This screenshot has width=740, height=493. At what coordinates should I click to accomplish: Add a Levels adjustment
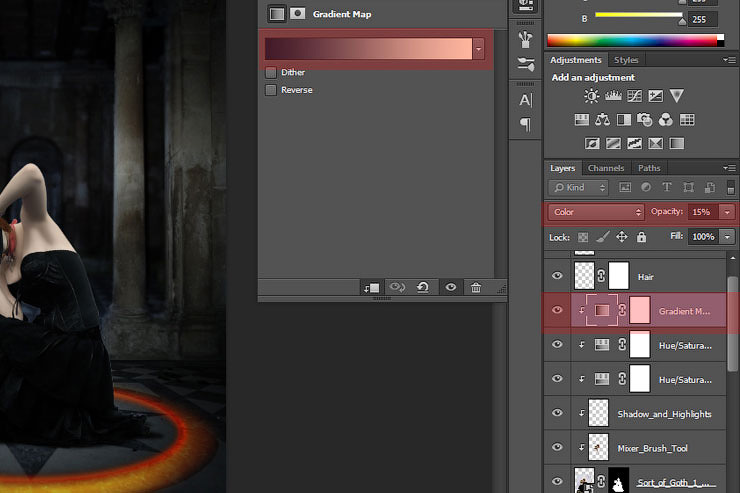click(613, 97)
